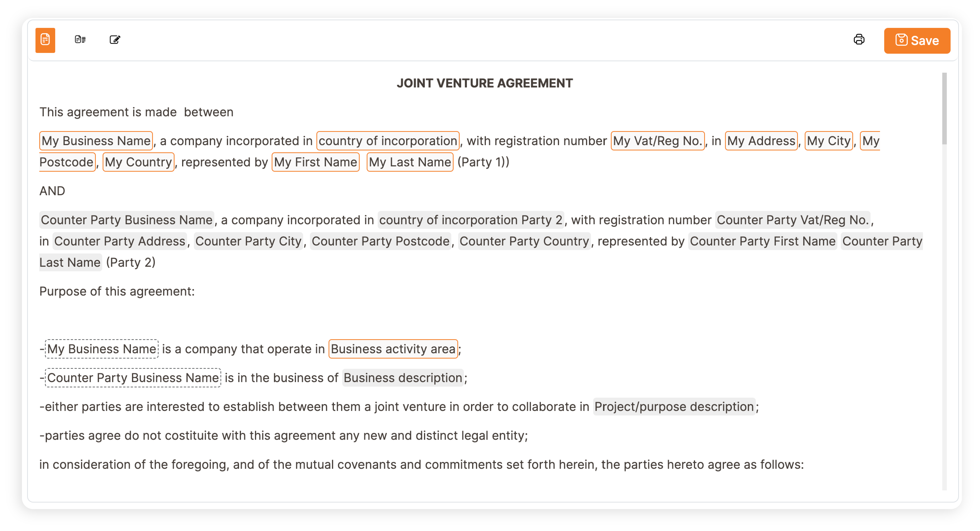Click the vertical scrollbar thumb

[x=944, y=109]
